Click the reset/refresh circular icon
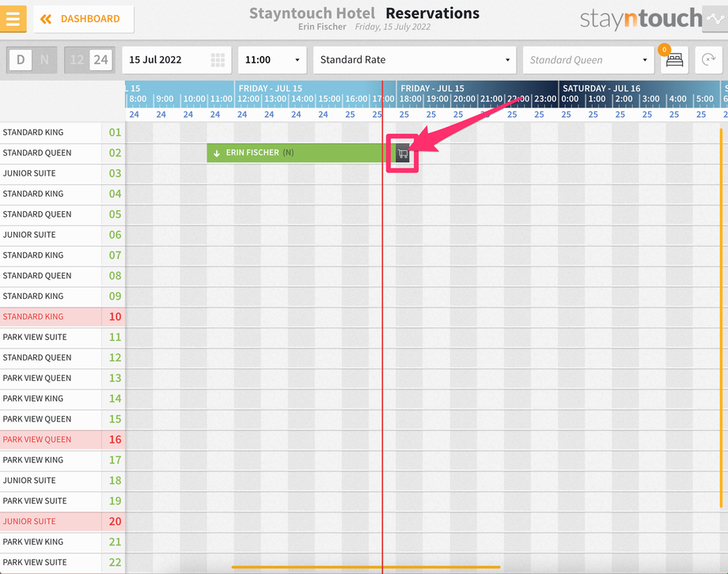The height and width of the screenshot is (574, 728). point(708,60)
